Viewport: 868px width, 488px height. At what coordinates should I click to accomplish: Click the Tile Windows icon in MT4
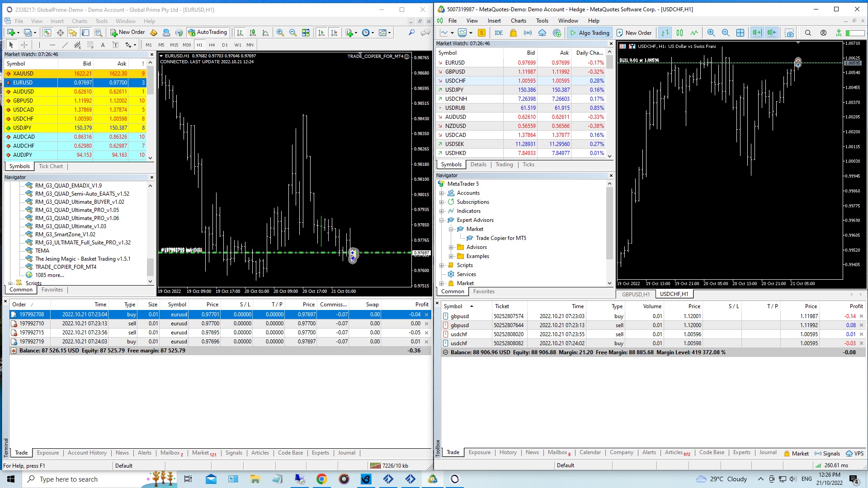(306, 33)
